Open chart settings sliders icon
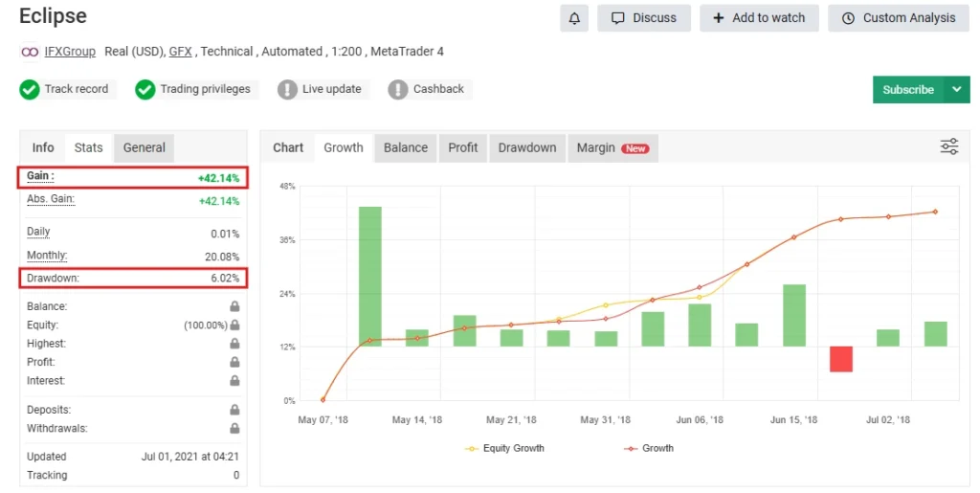The width and height of the screenshot is (980, 493). (x=948, y=146)
